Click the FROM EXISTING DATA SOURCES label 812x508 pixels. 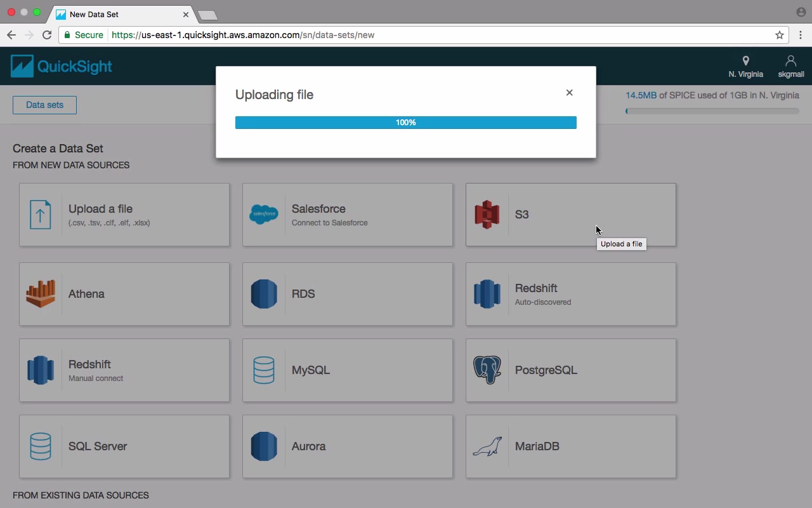pyautogui.click(x=81, y=495)
